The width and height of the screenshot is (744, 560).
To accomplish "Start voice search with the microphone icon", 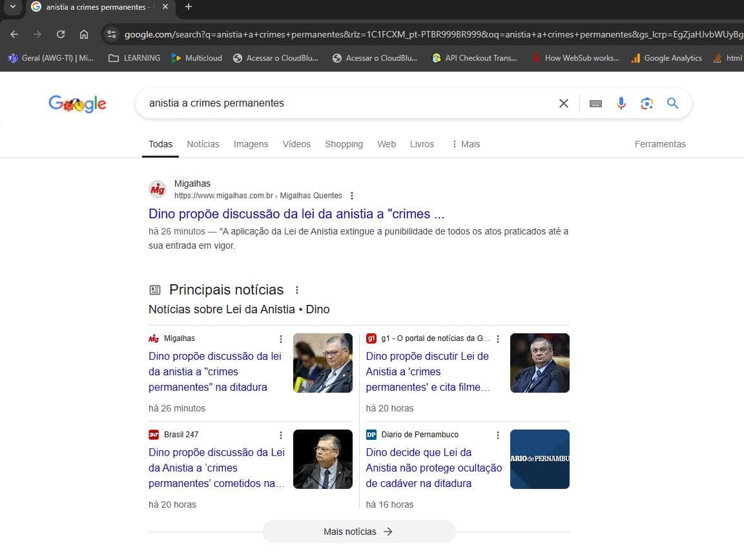I will [621, 103].
